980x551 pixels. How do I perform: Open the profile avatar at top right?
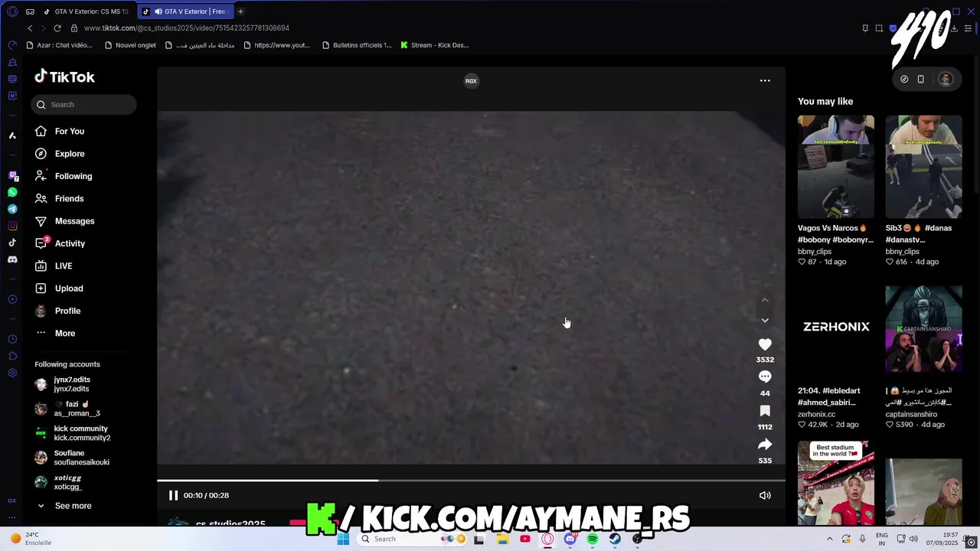click(x=946, y=79)
